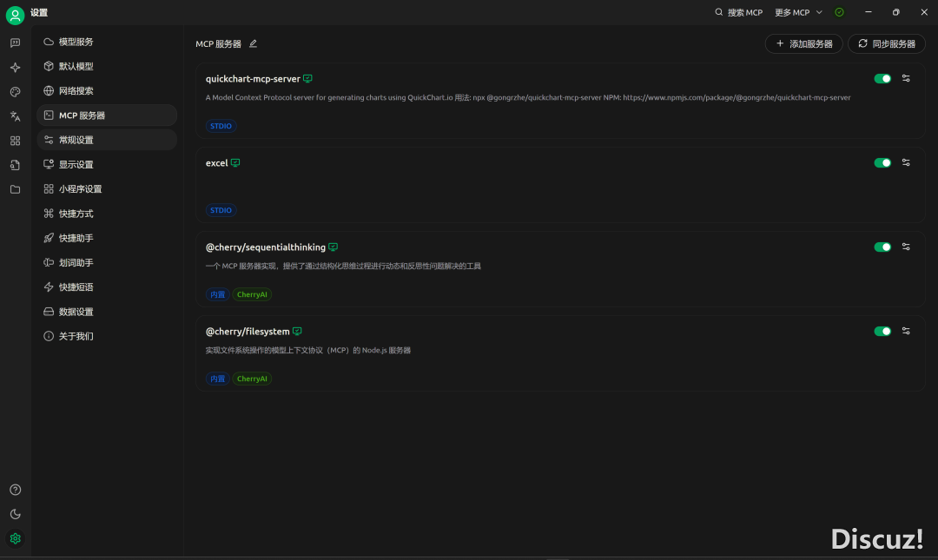This screenshot has height=560, width=938.
Task: Toggle dark mode moon icon in sidebar
Action: click(x=15, y=514)
